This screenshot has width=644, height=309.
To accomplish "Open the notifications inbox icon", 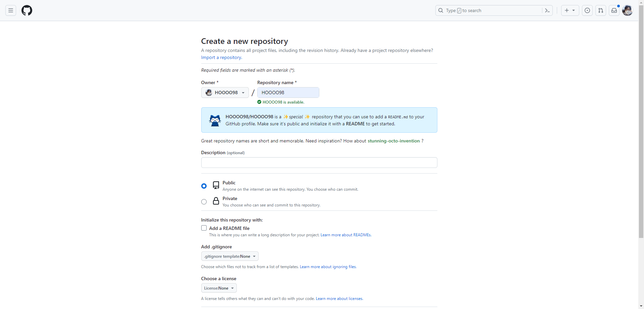I will click(614, 10).
